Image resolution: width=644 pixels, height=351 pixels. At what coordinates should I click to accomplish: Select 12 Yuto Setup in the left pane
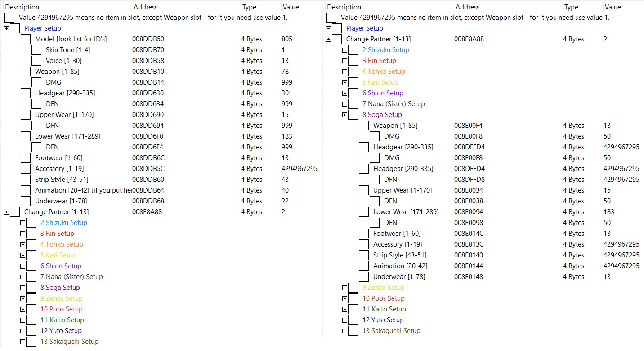click(61, 331)
